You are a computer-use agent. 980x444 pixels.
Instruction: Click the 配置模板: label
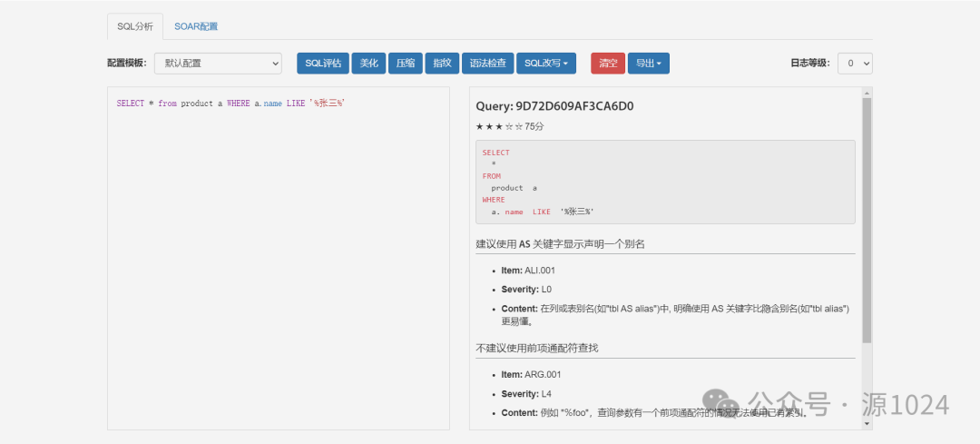[x=127, y=64]
